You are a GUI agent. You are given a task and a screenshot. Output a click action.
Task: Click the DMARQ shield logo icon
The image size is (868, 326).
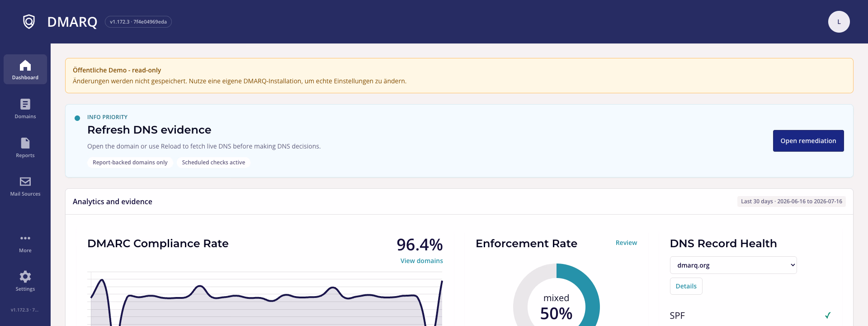tap(29, 21)
